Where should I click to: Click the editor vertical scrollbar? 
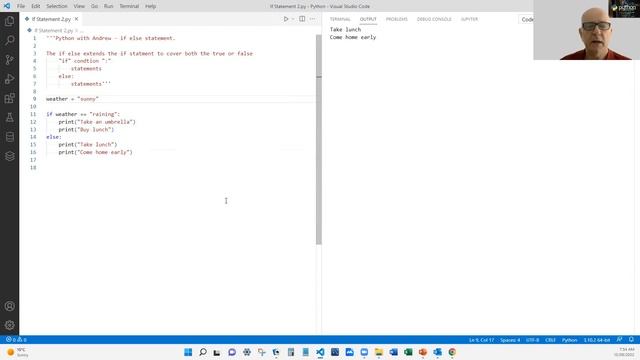click(x=319, y=139)
